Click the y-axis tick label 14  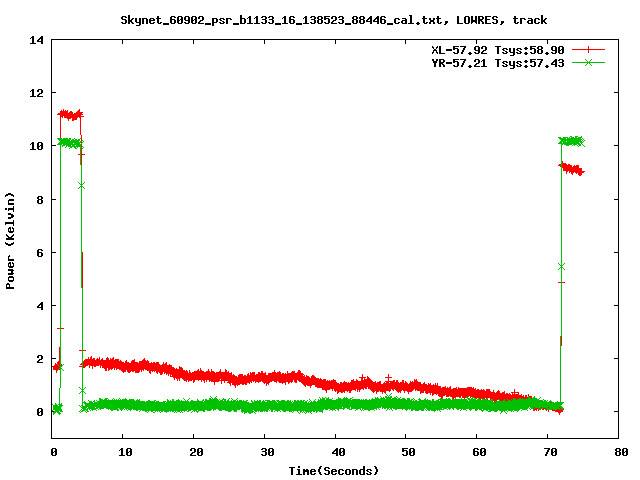[36, 40]
